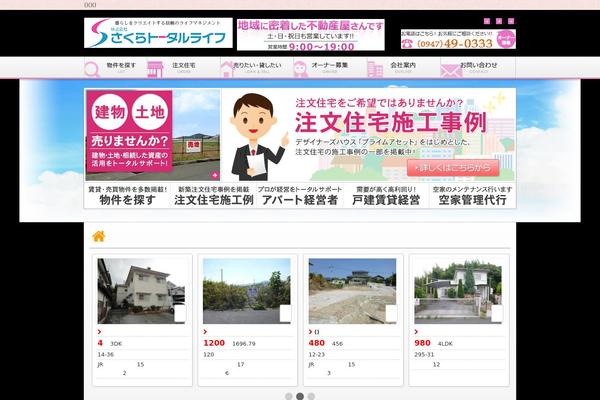Image resolution: width=600 pixels, height=400 pixels.
Task: Click the pink magnifying glass icon
Action: (x=92, y=70)
